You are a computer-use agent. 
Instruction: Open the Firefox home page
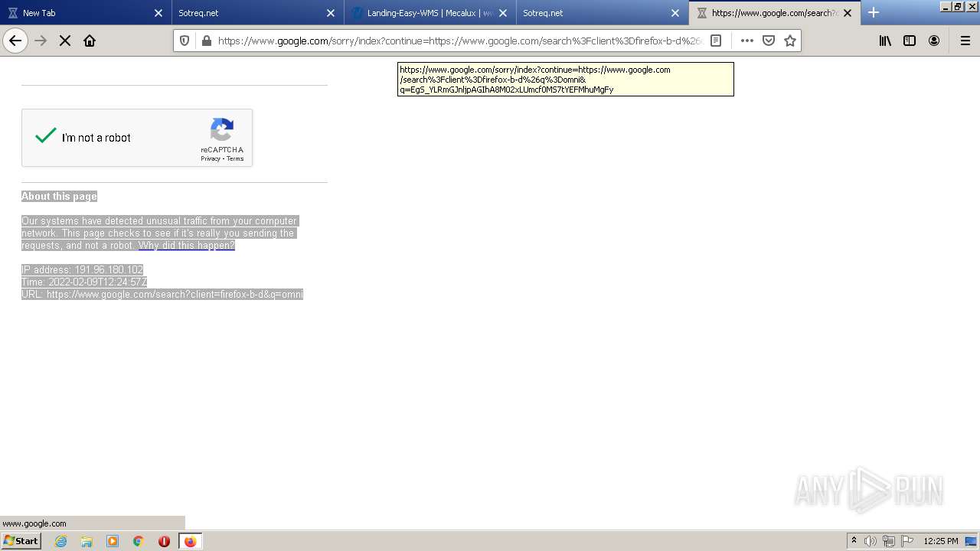tap(90, 41)
